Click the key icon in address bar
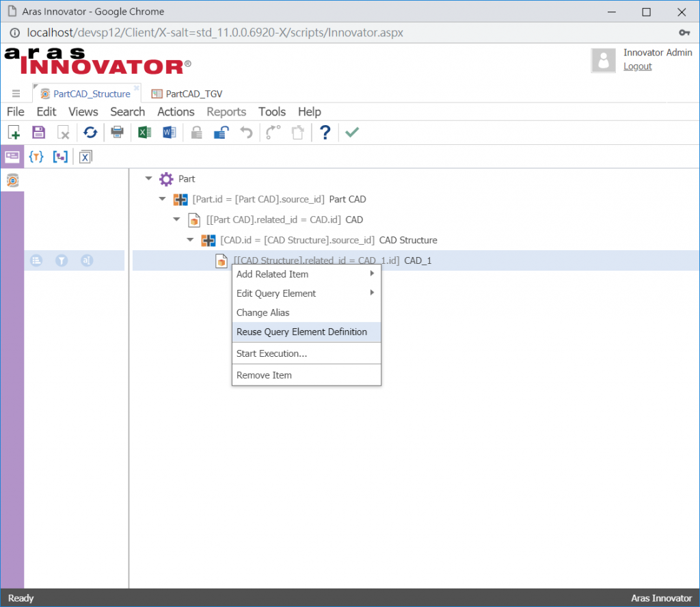This screenshot has width=700, height=607. click(684, 33)
